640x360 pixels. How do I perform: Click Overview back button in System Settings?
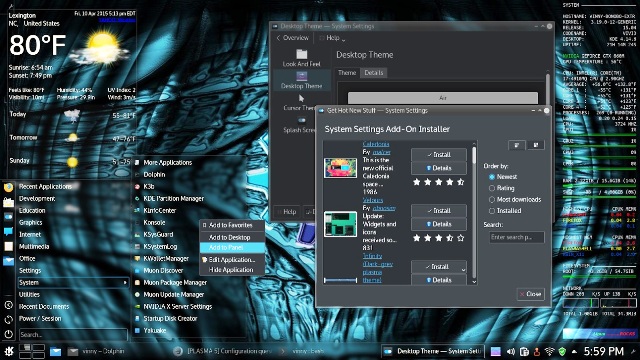pos(293,38)
